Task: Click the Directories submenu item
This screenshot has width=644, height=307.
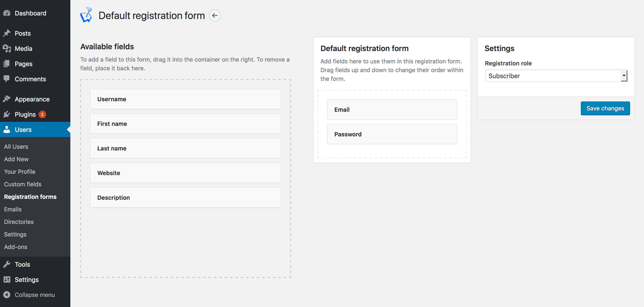Action: 18,222
